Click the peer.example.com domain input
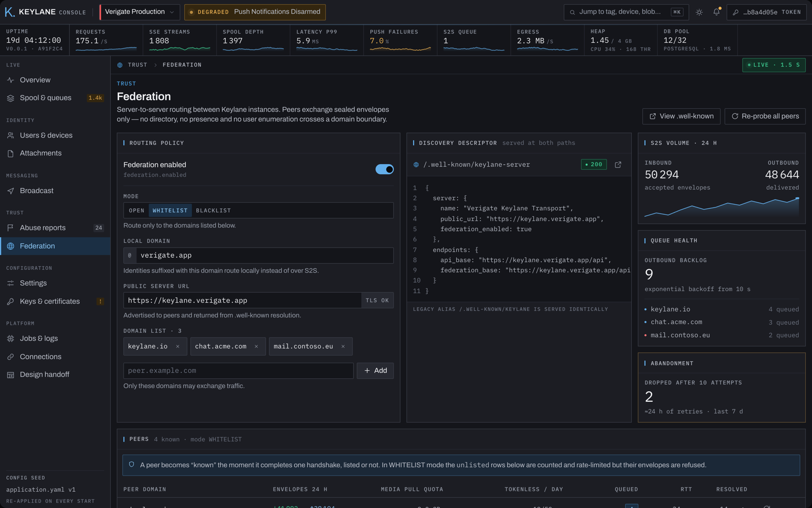This screenshot has height=508, width=812. [238, 371]
